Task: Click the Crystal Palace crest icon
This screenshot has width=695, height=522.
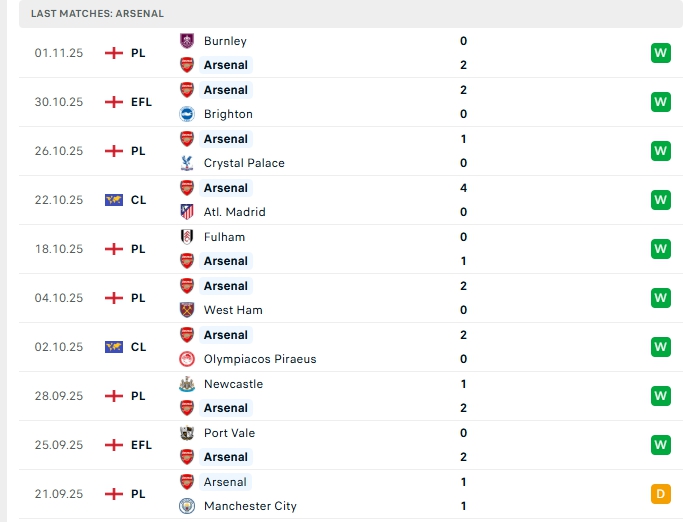Action: (x=186, y=163)
